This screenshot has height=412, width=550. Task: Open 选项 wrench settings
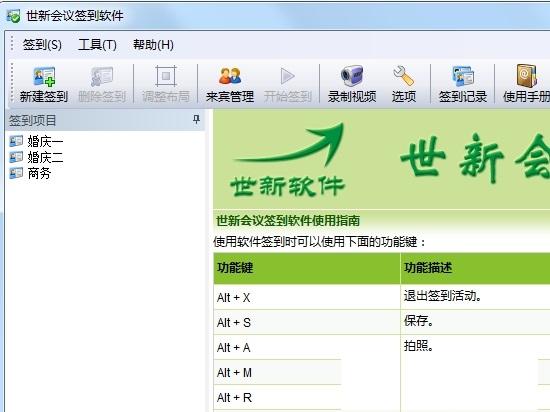[x=404, y=76]
